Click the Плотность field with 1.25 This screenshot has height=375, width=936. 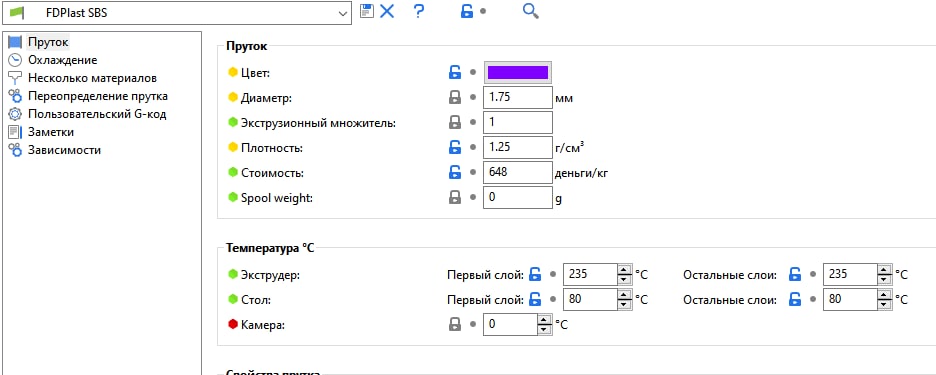518,147
